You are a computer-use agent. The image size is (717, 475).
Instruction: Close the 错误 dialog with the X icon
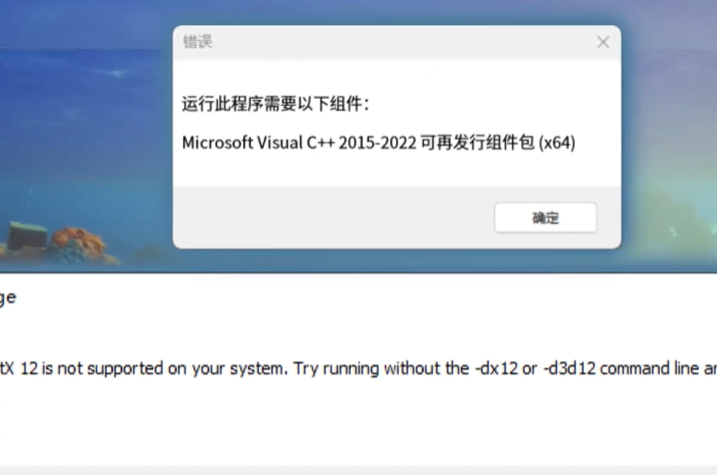(x=603, y=42)
